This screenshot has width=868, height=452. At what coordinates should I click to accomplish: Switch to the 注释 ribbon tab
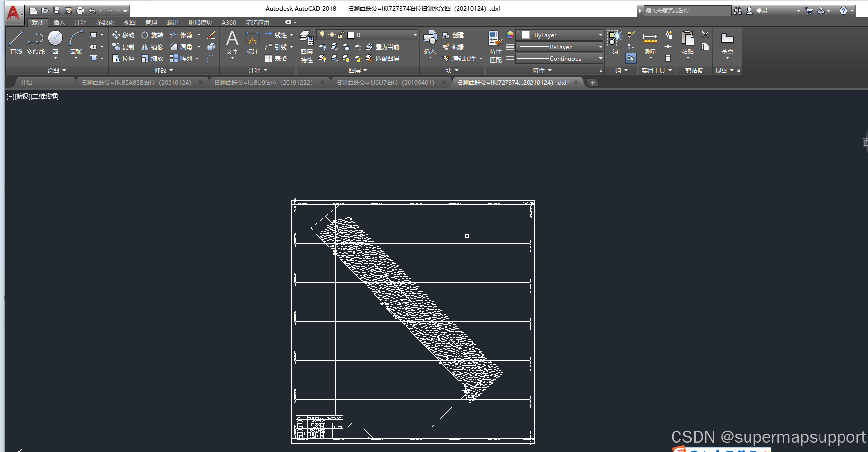(80, 22)
